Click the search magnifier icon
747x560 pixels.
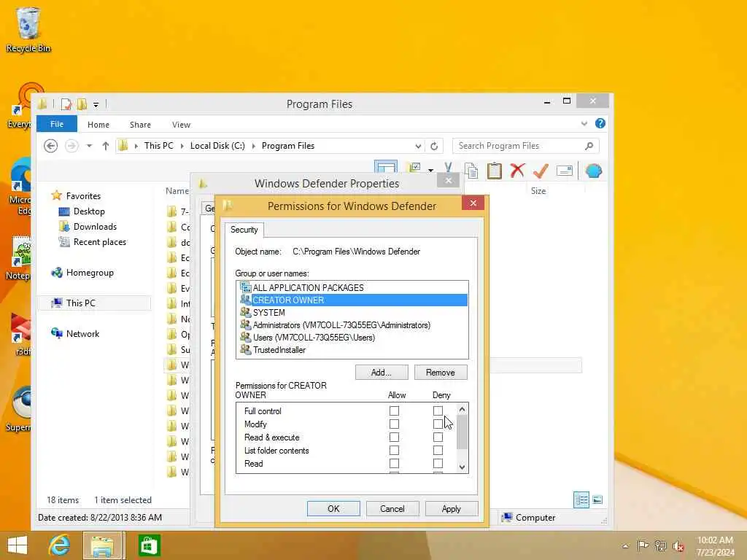pyautogui.click(x=589, y=146)
